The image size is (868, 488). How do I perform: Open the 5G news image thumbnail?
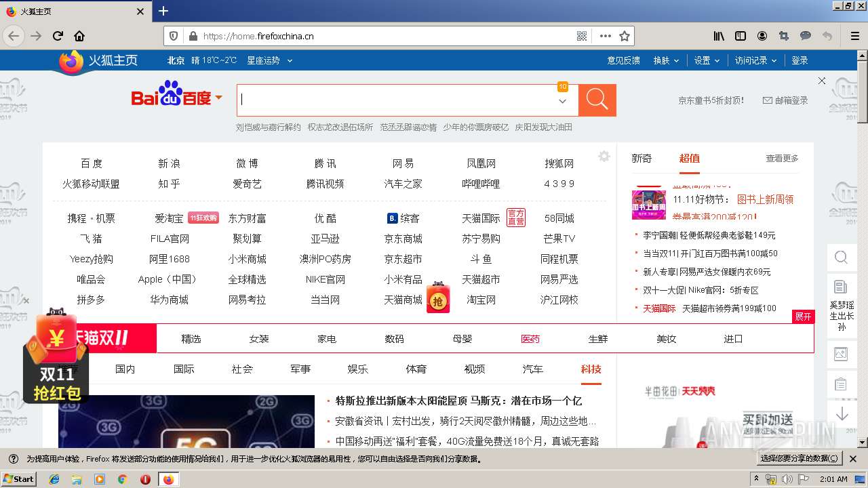tap(186, 422)
